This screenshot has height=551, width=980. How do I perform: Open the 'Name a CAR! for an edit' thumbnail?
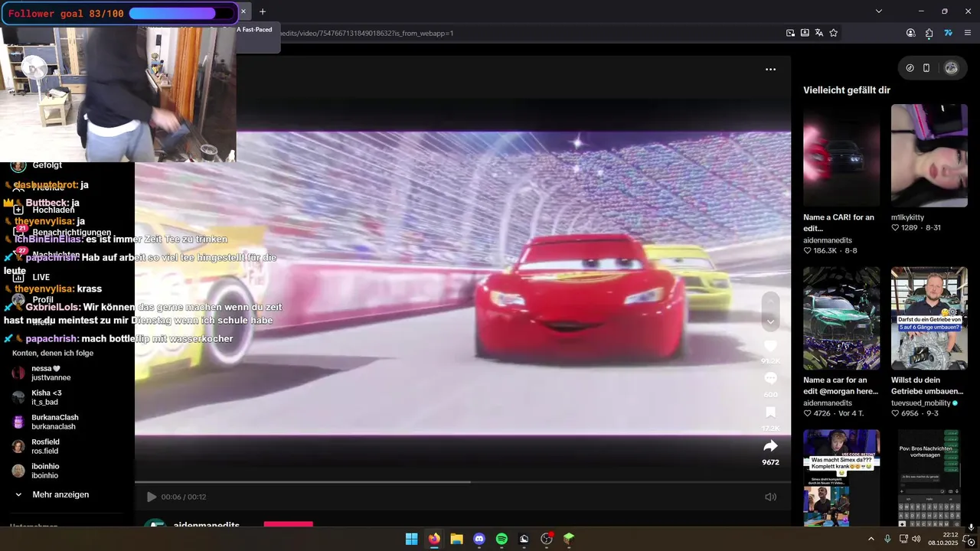841,155
